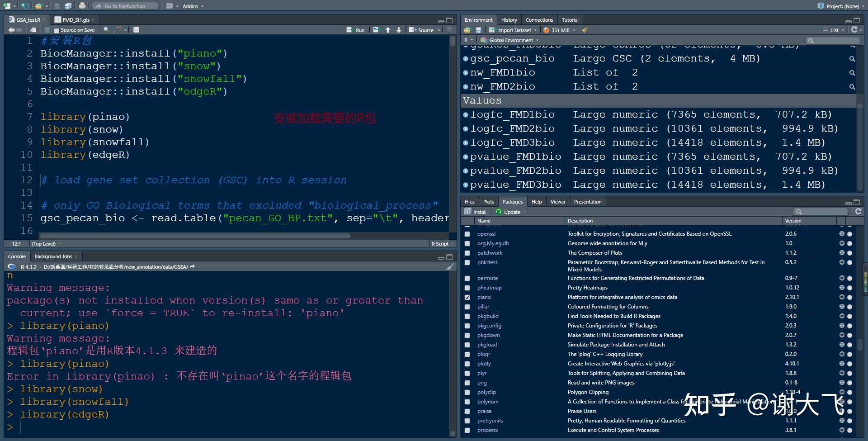Click the Go to file/function field
Image resolution: width=868 pixels, height=441 pixels.
tap(125, 6)
